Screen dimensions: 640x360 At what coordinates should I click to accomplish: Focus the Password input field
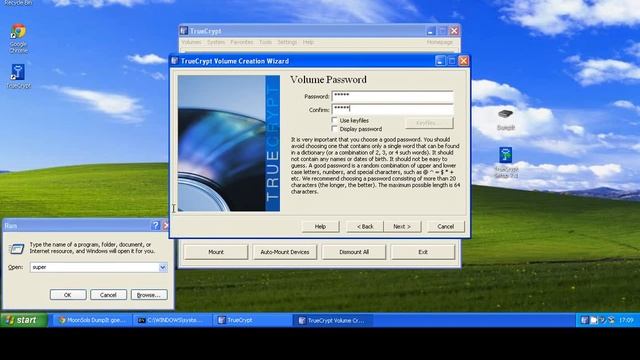[x=393, y=96]
